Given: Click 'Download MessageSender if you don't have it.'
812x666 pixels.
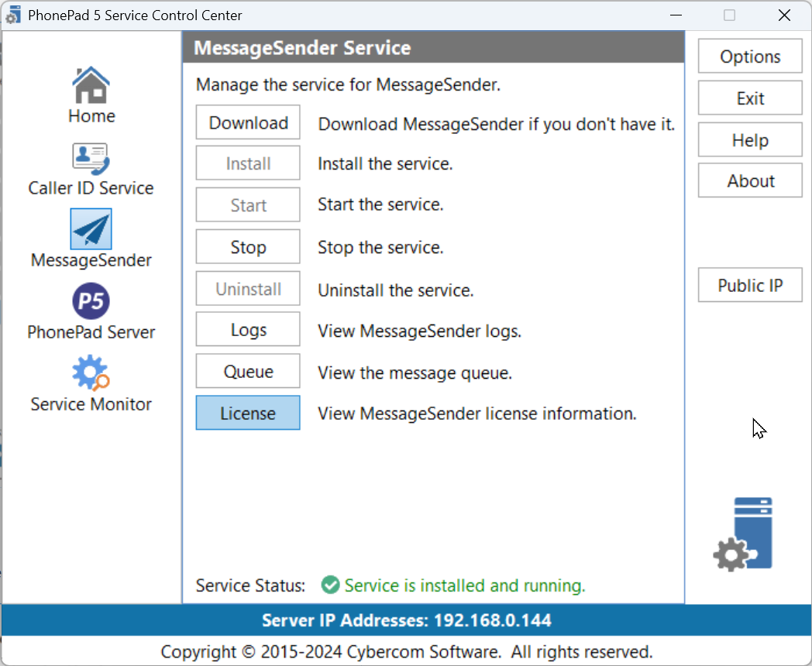Looking at the screenshot, I should coord(497,124).
